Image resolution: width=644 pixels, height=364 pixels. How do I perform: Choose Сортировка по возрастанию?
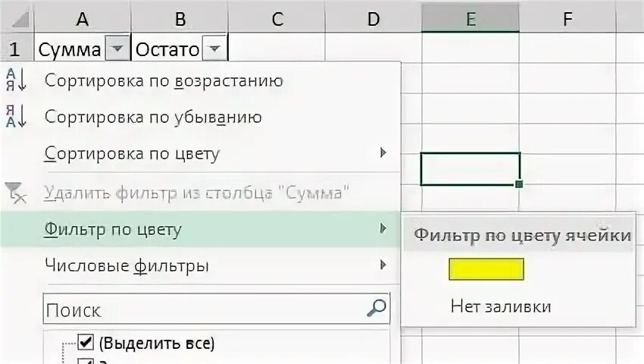coord(201,80)
